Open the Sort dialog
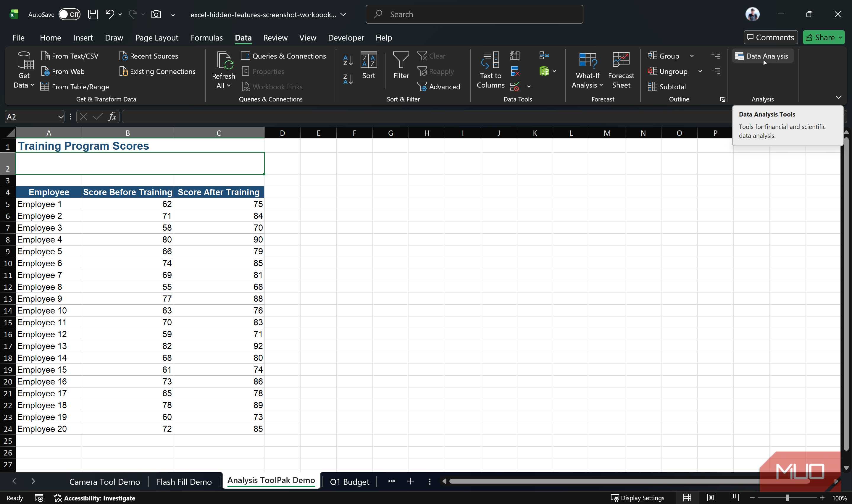Viewport: 852px width, 504px height. point(368,66)
